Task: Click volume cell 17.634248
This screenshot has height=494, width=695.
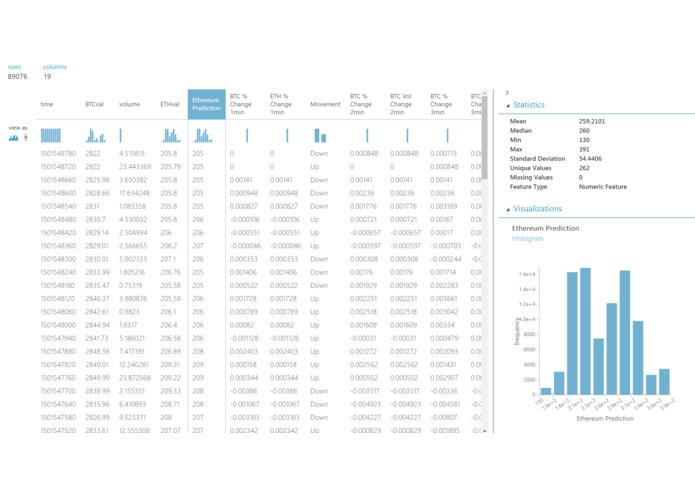Action: coord(134,193)
